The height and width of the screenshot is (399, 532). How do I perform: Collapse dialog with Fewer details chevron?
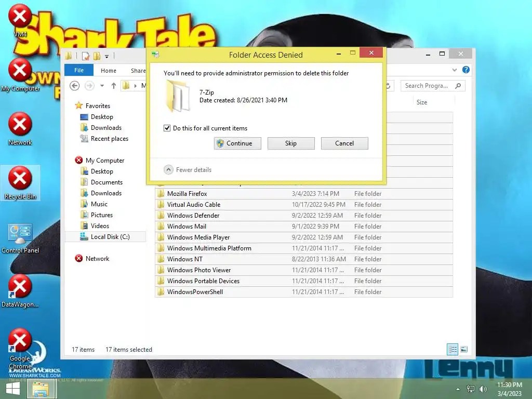point(168,170)
